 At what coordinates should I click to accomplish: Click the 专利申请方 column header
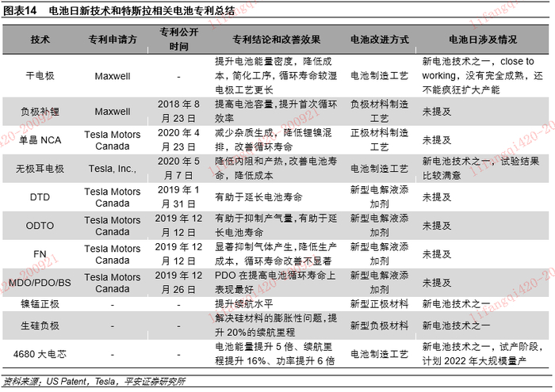tap(113, 40)
